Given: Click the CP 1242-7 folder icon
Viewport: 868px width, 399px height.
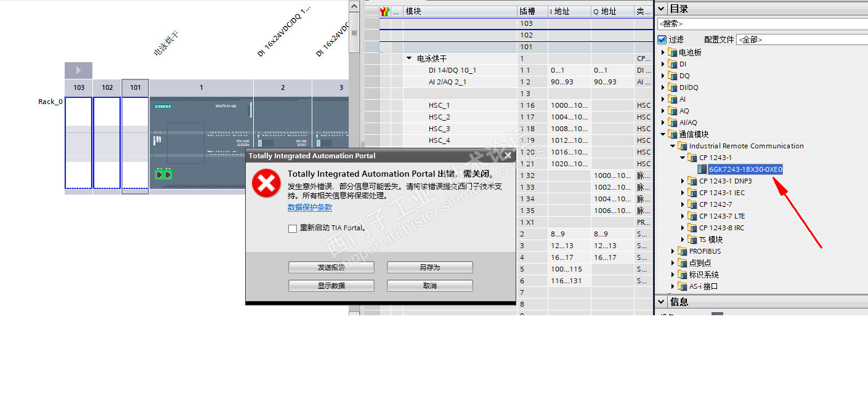Looking at the screenshot, I should [692, 204].
